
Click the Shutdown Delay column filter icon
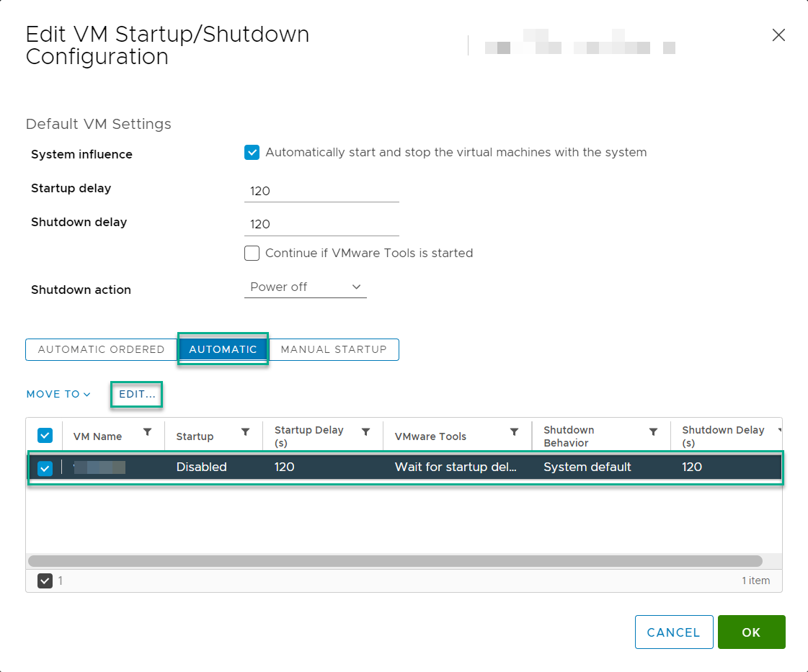click(x=779, y=430)
